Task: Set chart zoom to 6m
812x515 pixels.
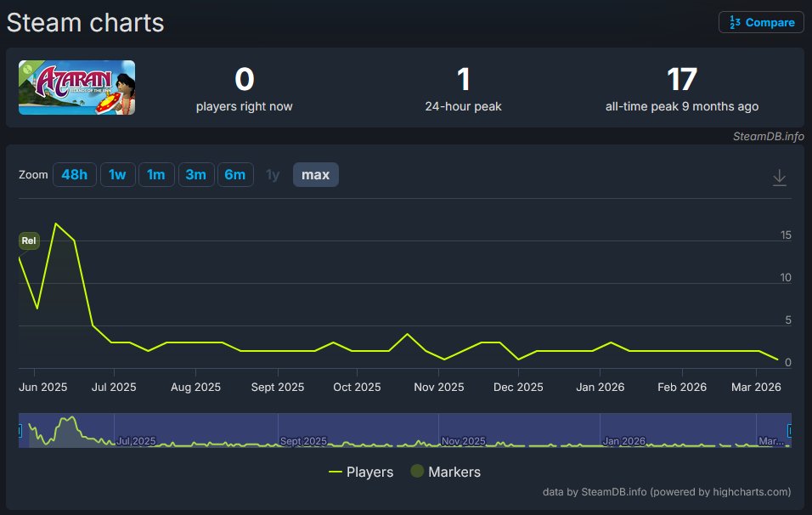Action: click(235, 174)
